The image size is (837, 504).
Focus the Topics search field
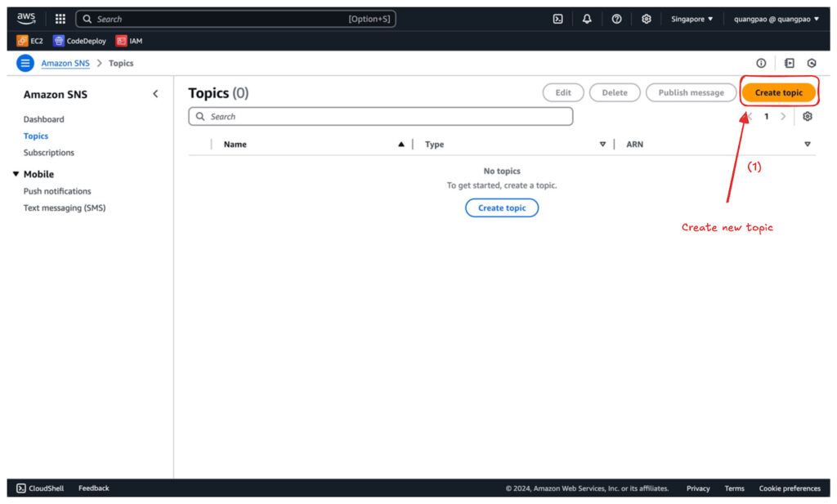click(x=381, y=116)
